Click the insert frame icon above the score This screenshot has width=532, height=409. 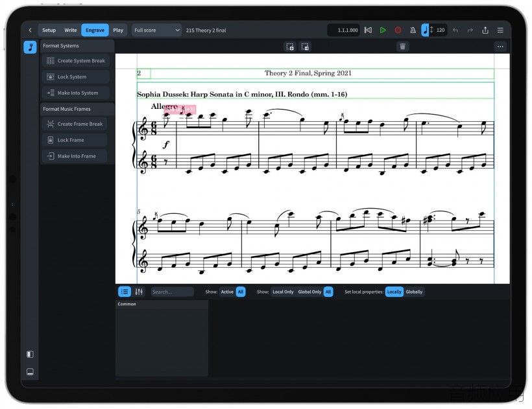pyautogui.click(x=290, y=47)
